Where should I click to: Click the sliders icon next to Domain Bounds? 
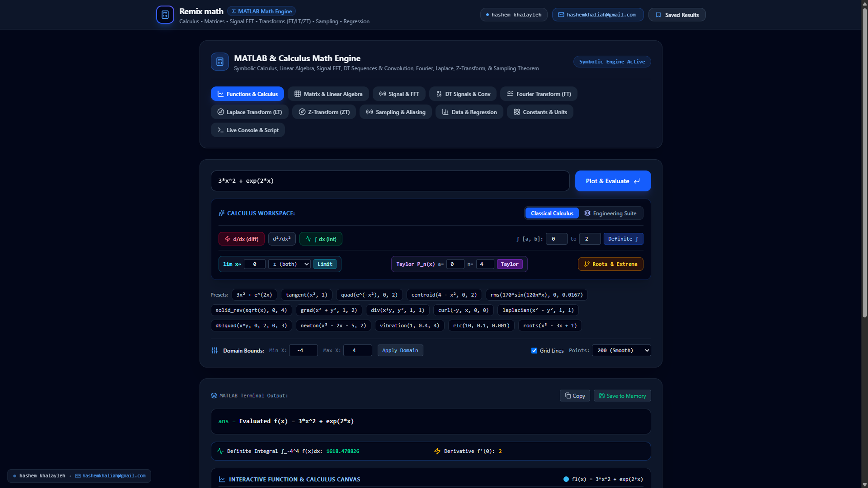[214, 350]
